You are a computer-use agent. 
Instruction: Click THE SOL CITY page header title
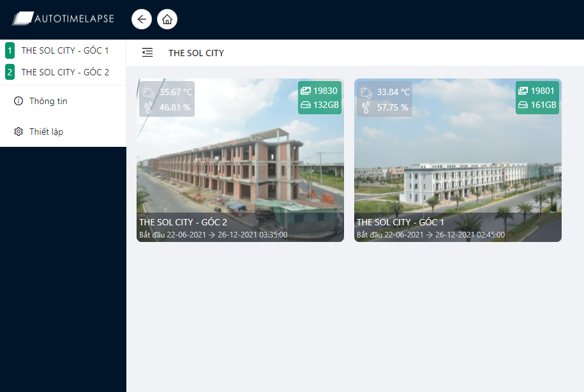[197, 53]
